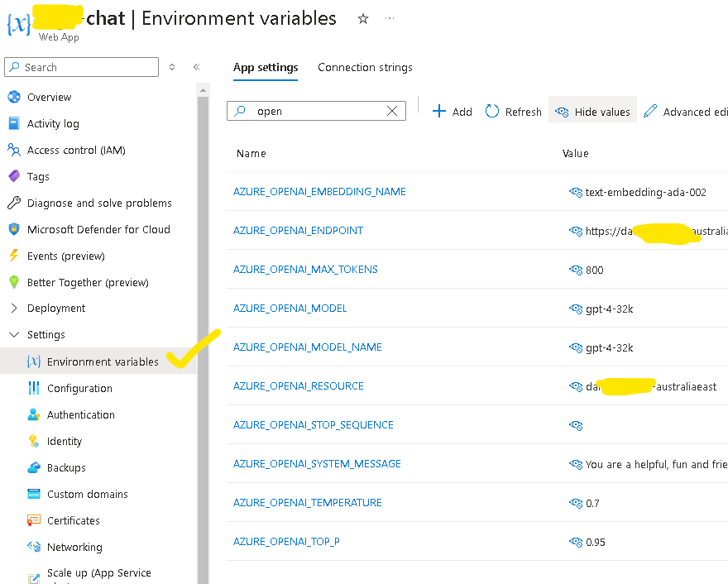This screenshot has width=728, height=584.
Task: Click the Backups cloud icon
Action: [x=34, y=467]
